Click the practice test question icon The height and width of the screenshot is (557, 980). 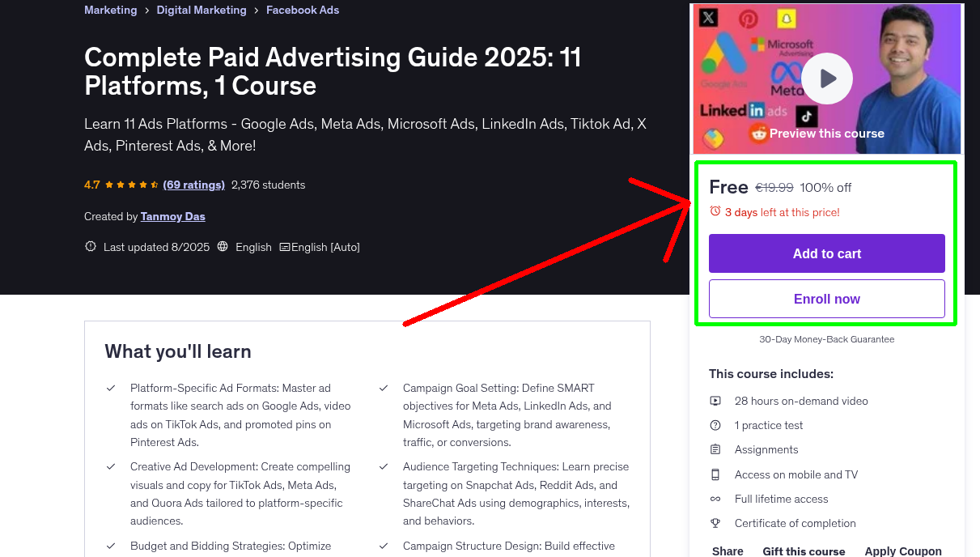(715, 425)
